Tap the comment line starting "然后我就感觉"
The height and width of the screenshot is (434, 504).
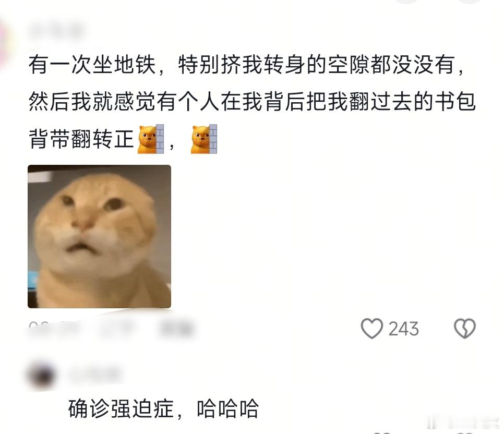252,102
